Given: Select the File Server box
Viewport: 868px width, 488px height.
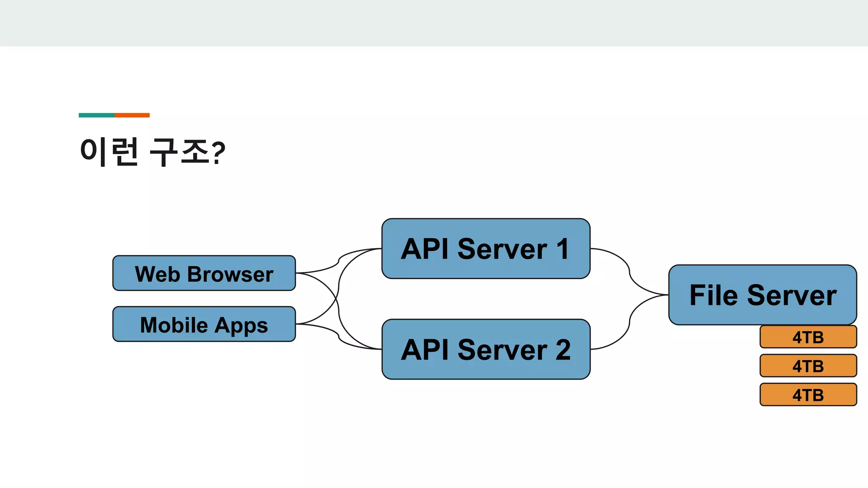Looking at the screenshot, I should (762, 295).
